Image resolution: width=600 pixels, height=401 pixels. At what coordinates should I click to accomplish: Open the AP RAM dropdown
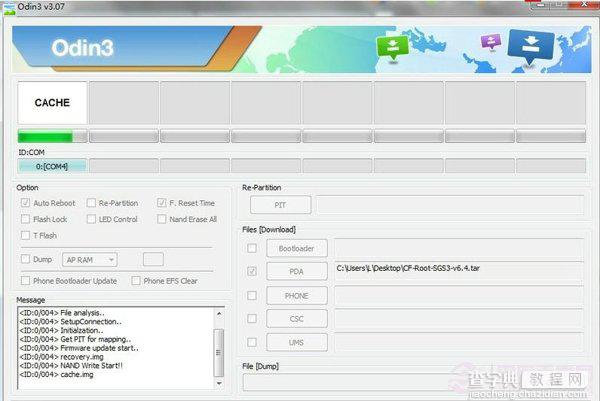90,260
